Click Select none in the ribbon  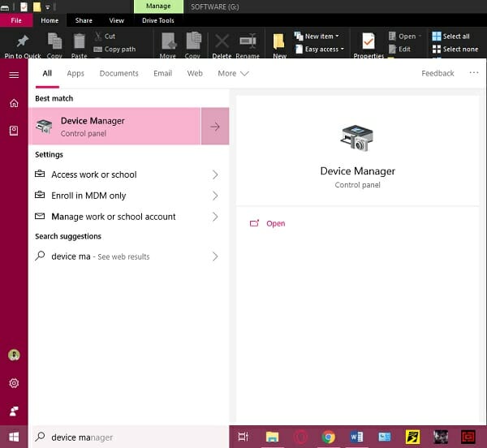(x=455, y=49)
